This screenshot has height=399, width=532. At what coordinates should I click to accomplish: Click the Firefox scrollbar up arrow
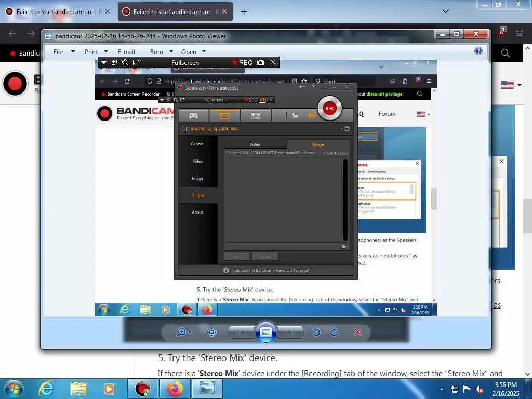pyautogui.click(x=527, y=48)
